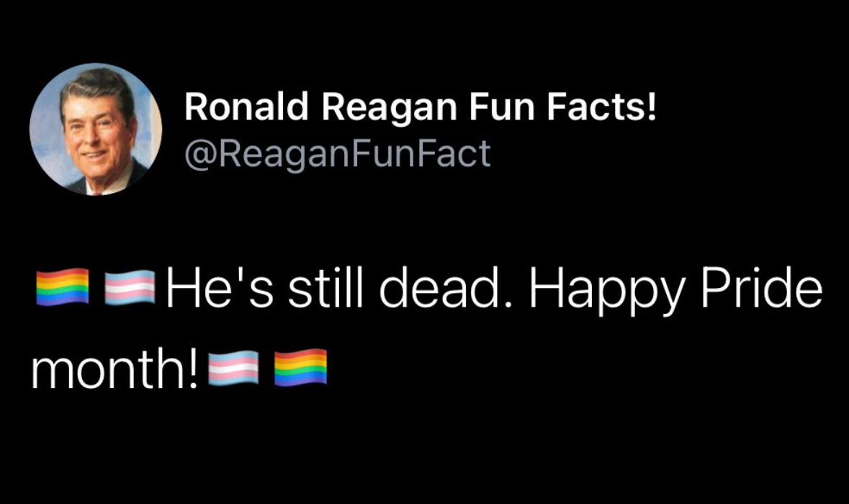849x504 pixels.
Task: Click the exclamation mark after "month"
Action: click(195, 368)
